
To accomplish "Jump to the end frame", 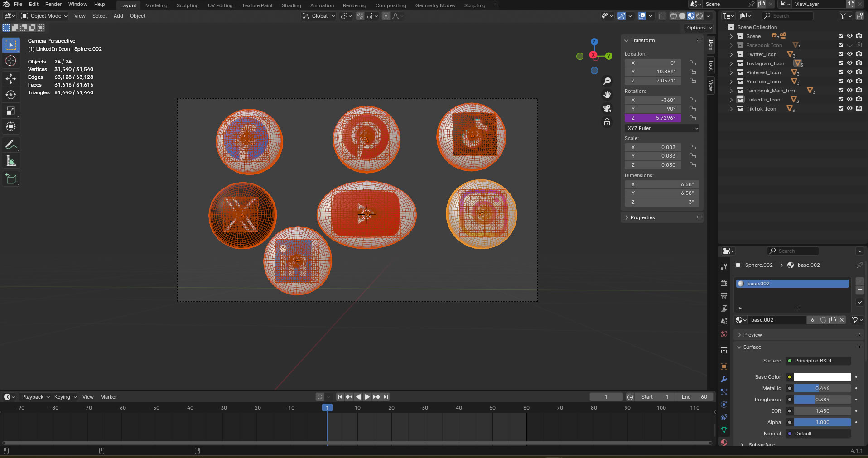I will [386, 397].
